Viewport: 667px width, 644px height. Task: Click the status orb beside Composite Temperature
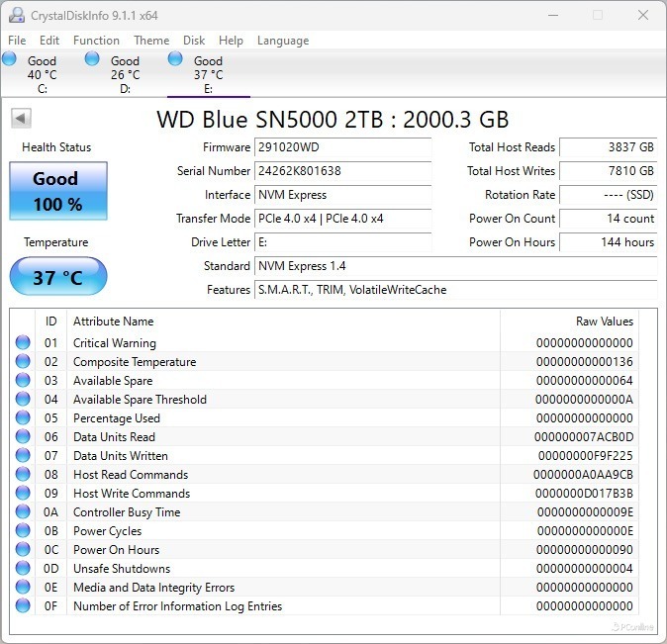[x=23, y=362]
